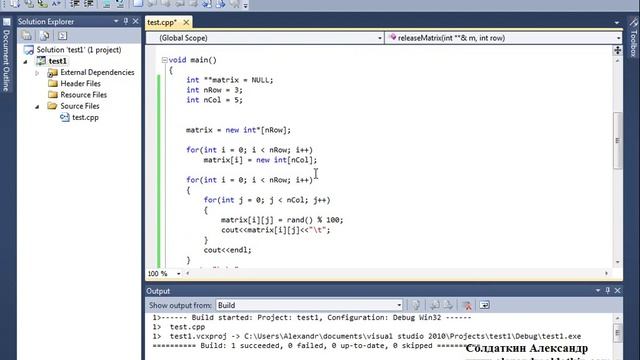Open the 100 % zoom dropdown

click(x=178, y=273)
